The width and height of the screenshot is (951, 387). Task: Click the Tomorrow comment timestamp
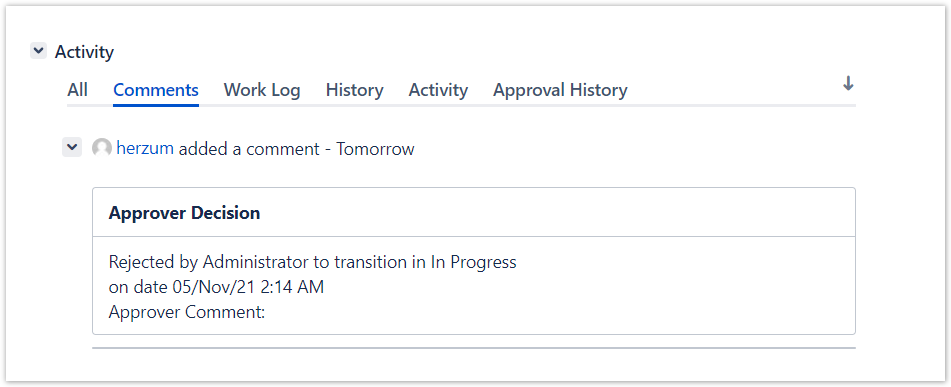[375, 149]
